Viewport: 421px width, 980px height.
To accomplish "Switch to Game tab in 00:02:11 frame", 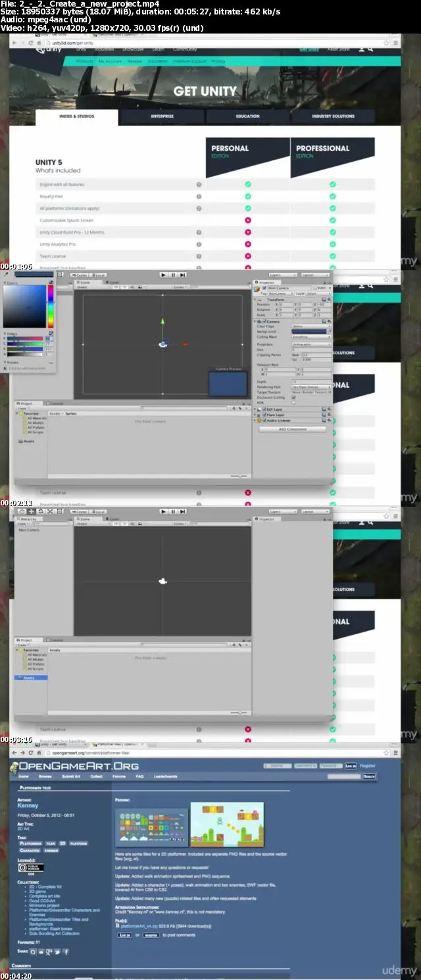I will point(114,282).
